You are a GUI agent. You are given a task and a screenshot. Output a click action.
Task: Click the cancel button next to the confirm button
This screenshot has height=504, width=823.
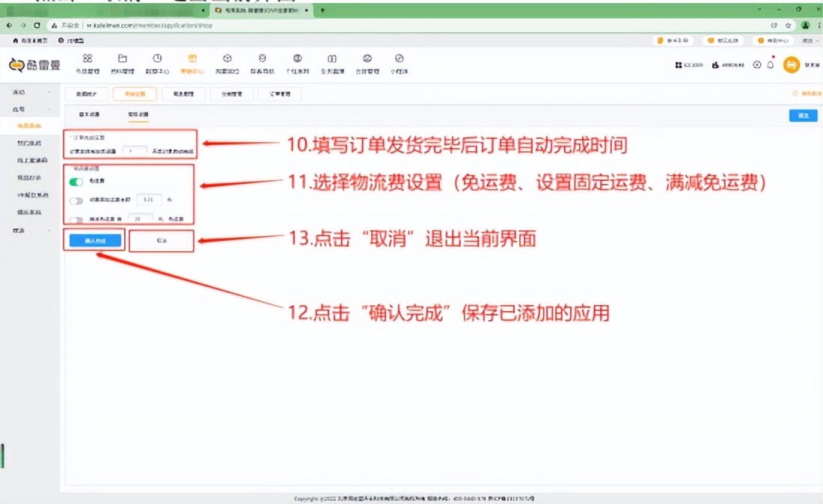point(161,240)
